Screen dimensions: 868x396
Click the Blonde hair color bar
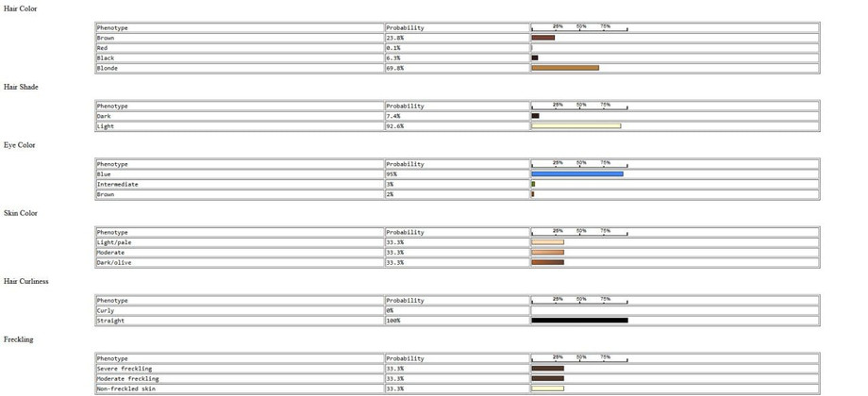(x=565, y=68)
